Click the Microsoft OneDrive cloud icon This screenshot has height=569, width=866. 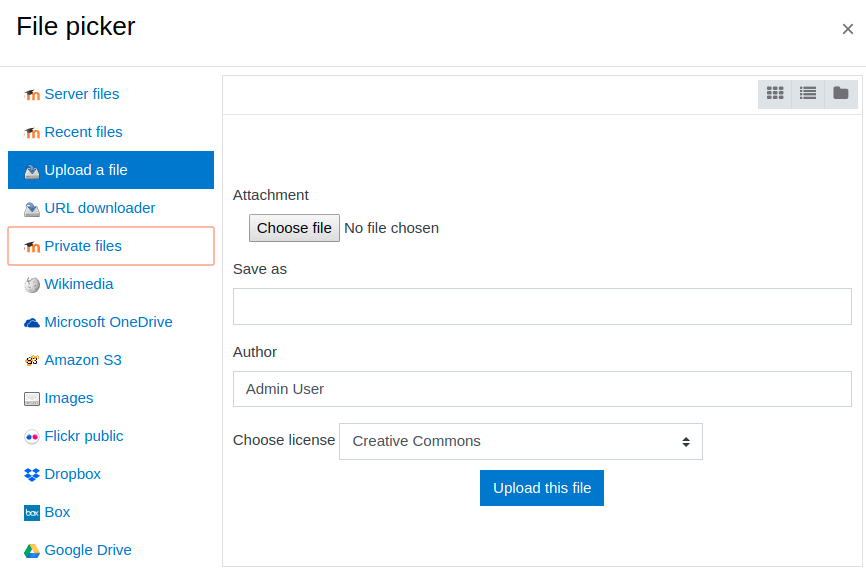coord(32,323)
